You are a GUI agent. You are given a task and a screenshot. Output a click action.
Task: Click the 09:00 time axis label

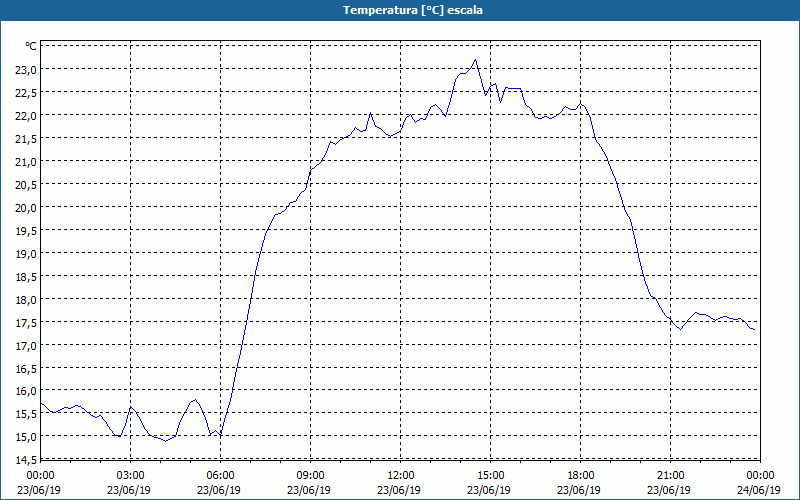[310, 476]
